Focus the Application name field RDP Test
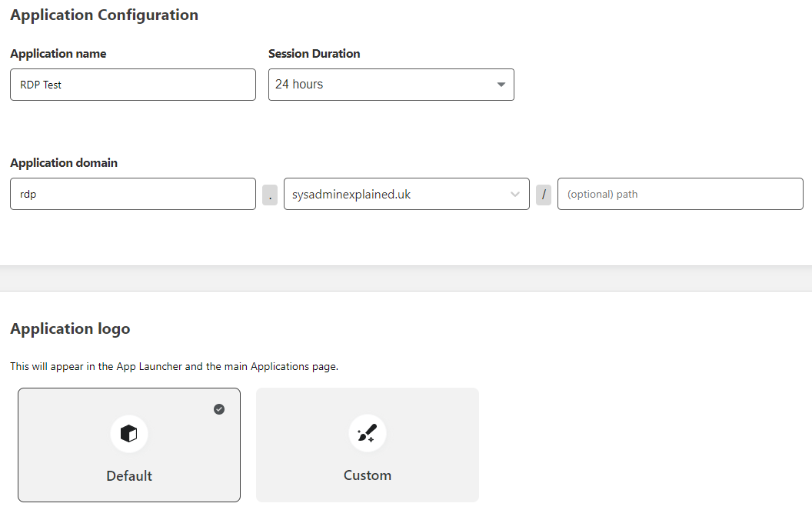The width and height of the screenshot is (812, 520). pos(132,85)
